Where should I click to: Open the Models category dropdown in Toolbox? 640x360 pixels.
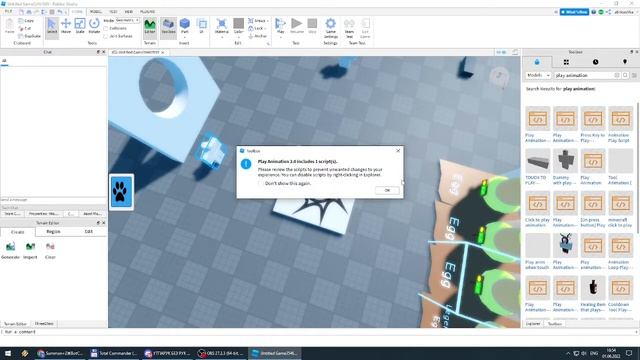(x=538, y=76)
